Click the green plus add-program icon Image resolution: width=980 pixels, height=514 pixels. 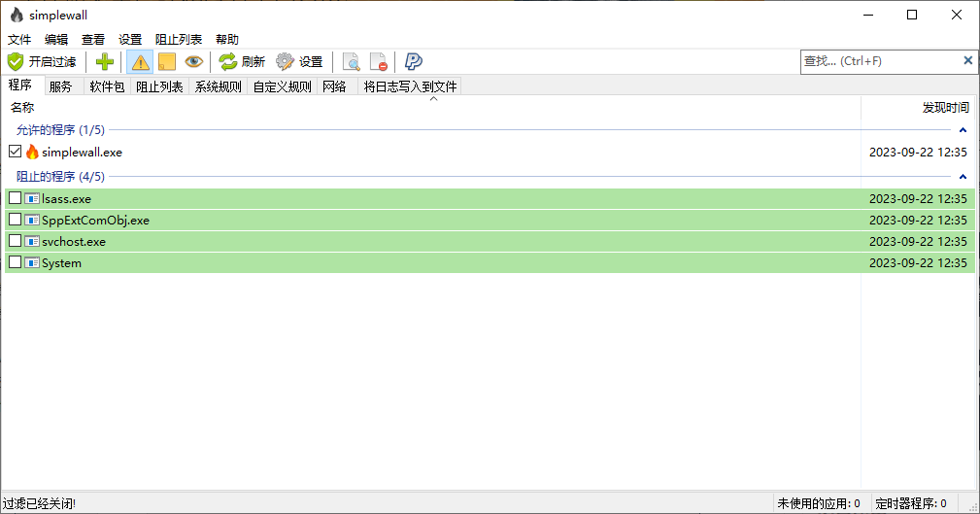coord(104,62)
